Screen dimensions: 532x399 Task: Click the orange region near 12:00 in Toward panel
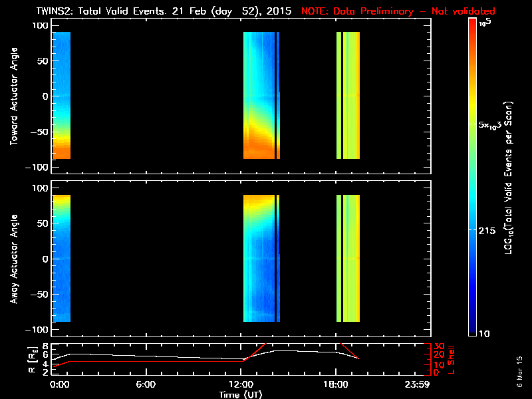pyautogui.click(x=258, y=146)
